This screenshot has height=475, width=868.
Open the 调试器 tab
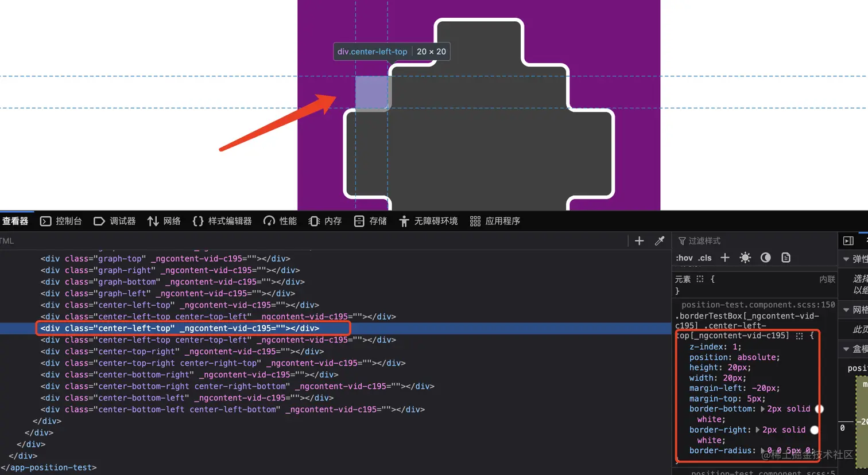coord(115,221)
